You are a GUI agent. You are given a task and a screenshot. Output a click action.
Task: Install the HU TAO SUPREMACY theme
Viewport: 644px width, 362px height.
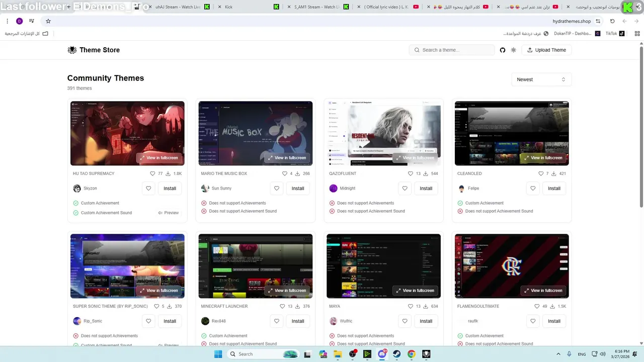tap(170, 188)
